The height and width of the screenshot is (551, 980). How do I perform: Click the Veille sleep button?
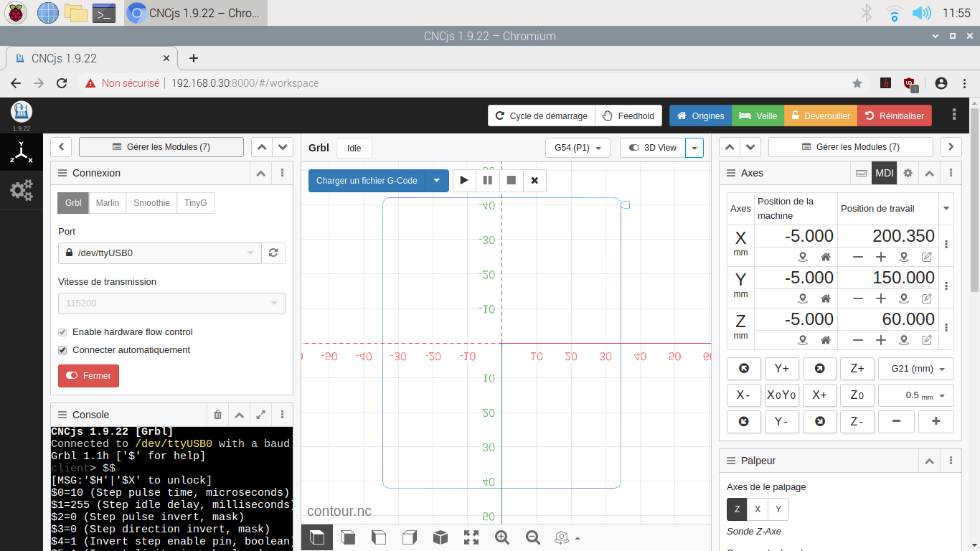click(758, 116)
